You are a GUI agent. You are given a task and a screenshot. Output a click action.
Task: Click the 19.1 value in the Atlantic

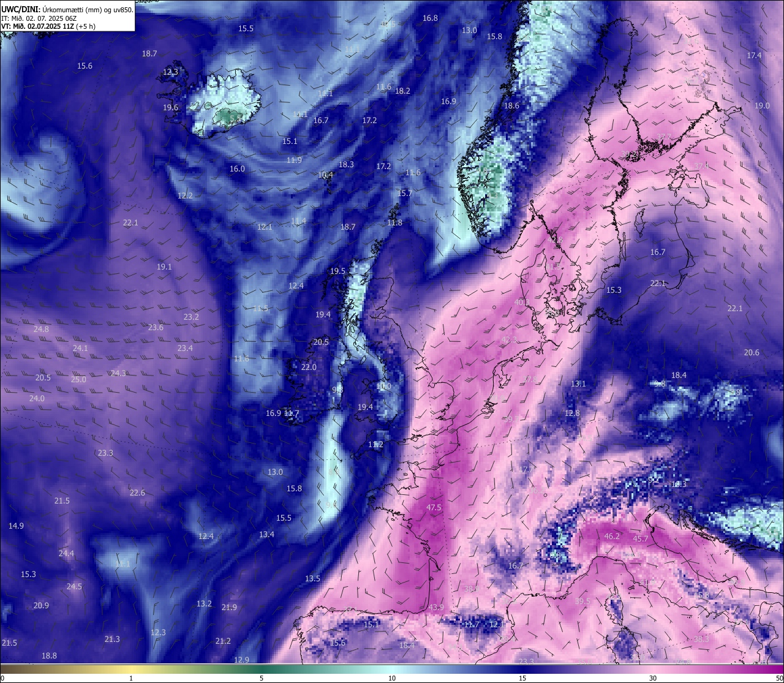164,267
